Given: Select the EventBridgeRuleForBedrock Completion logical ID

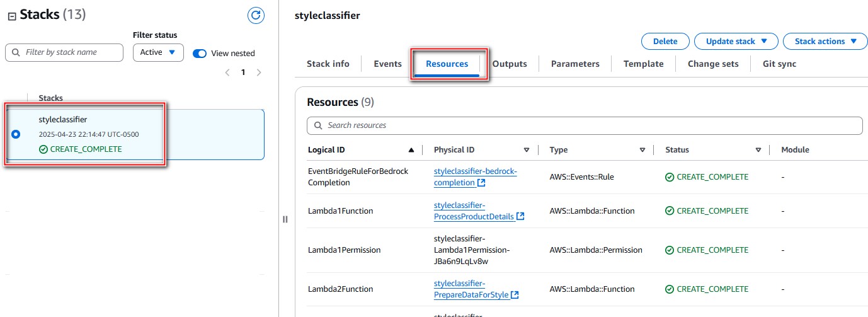Looking at the screenshot, I should tap(358, 177).
